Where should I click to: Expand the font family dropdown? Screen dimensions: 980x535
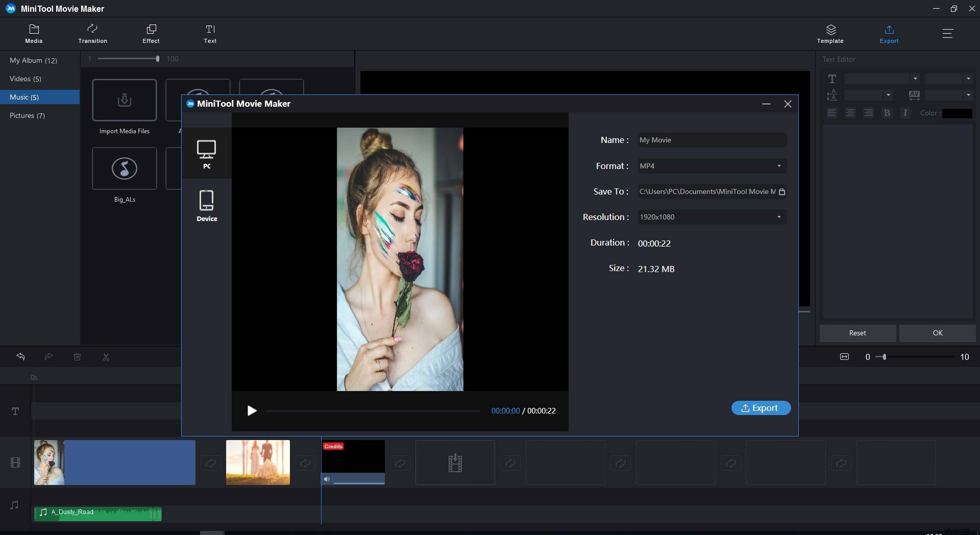pyautogui.click(x=915, y=78)
